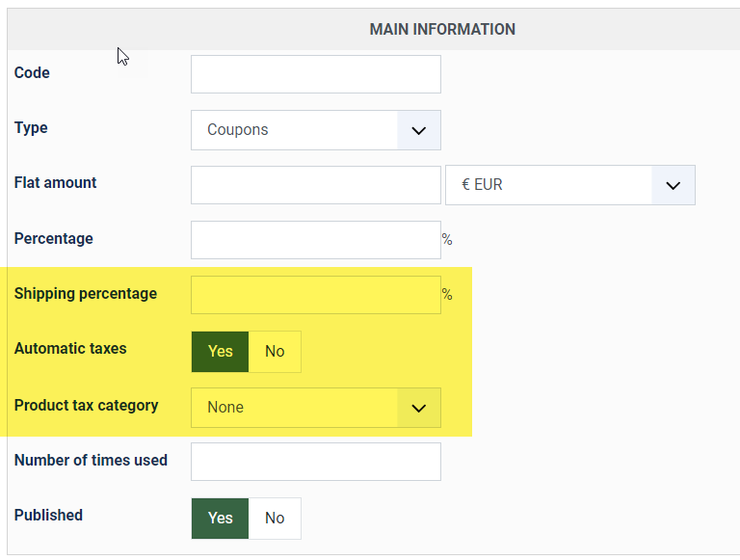The width and height of the screenshot is (740, 560).
Task: Click the Number of times used field
Action: pyautogui.click(x=315, y=462)
